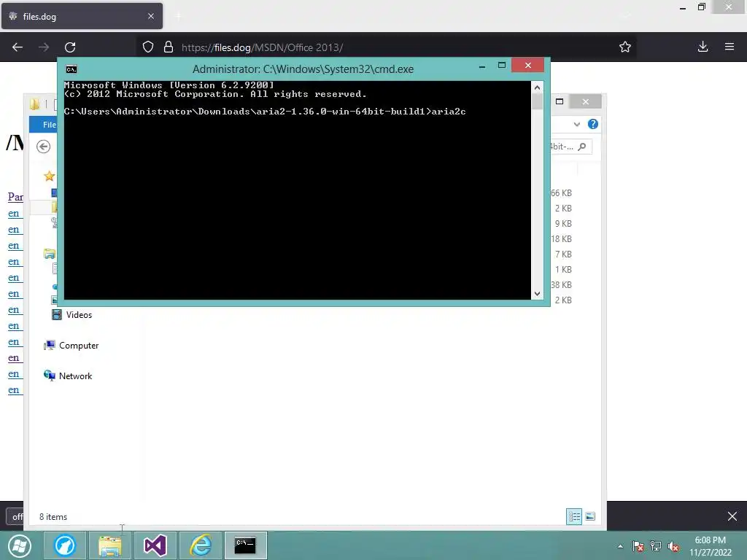Open muted volume tray icon

coord(673,547)
